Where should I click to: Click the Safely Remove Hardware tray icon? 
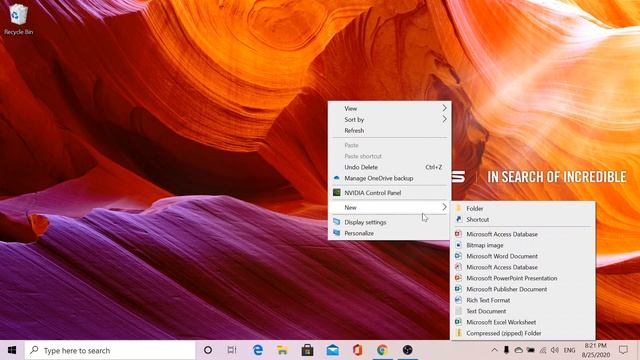click(507, 350)
